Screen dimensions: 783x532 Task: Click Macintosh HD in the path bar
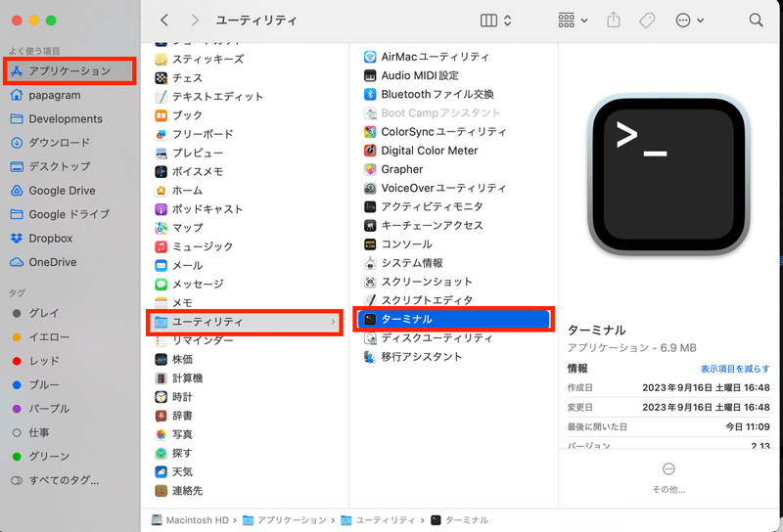pos(190,520)
